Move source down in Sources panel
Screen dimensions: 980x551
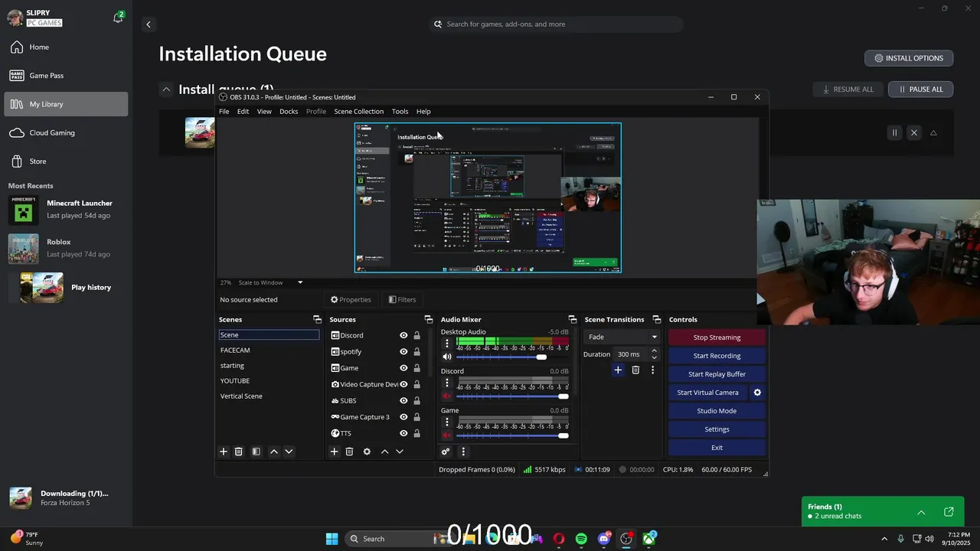pyautogui.click(x=399, y=452)
